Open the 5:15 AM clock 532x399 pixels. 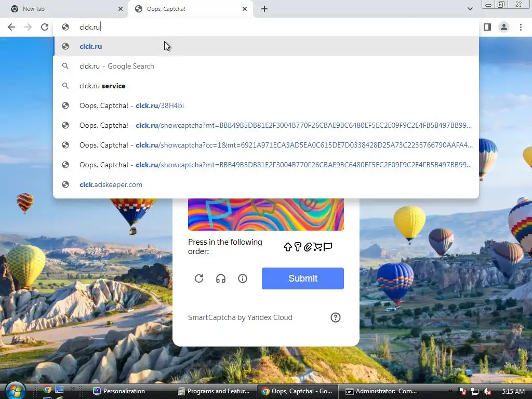(x=513, y=391)
